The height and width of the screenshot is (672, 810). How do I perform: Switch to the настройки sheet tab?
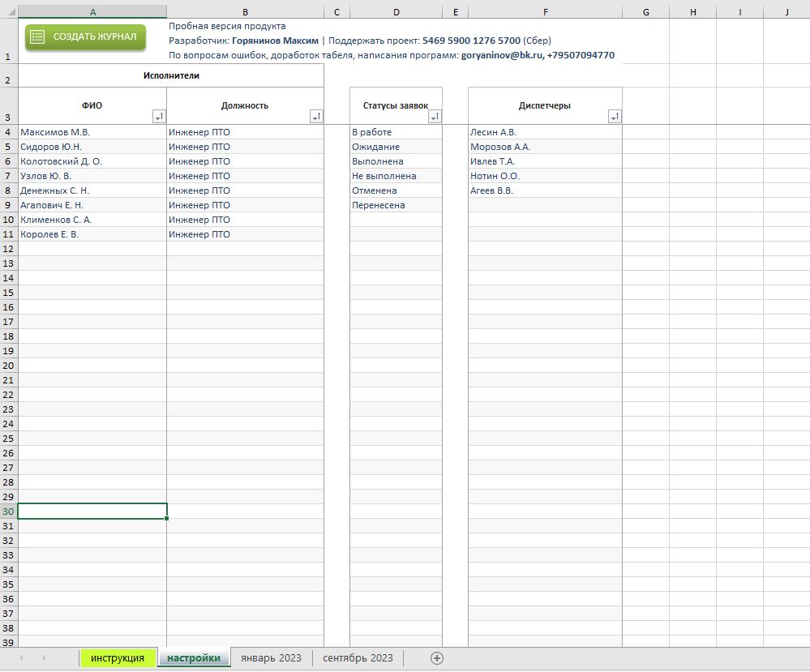[x=194, y=658]
